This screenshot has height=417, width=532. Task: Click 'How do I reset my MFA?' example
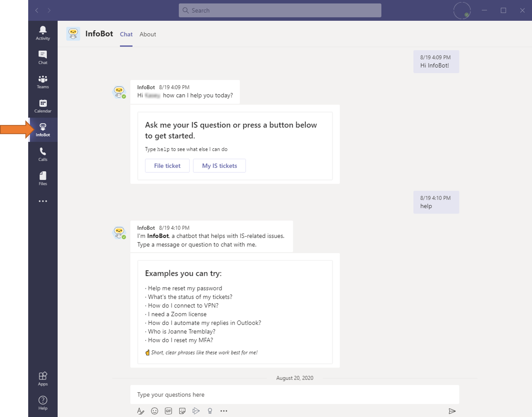click(x=180, y=340)
